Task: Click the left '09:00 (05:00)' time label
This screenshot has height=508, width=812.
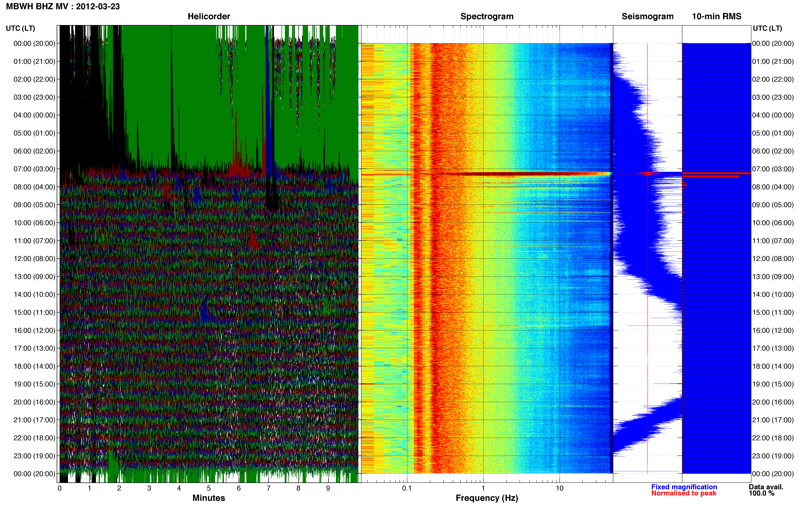Action: tap(34, 205)
